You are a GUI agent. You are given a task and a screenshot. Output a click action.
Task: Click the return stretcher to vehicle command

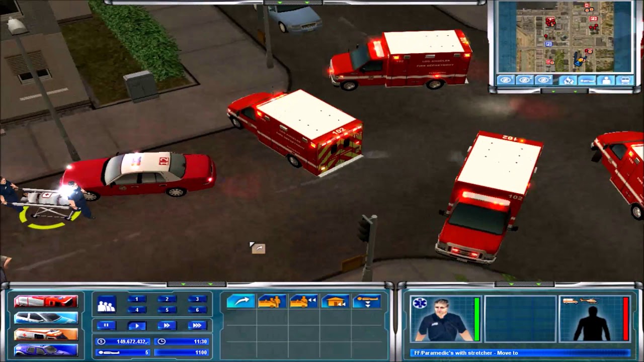304,302
